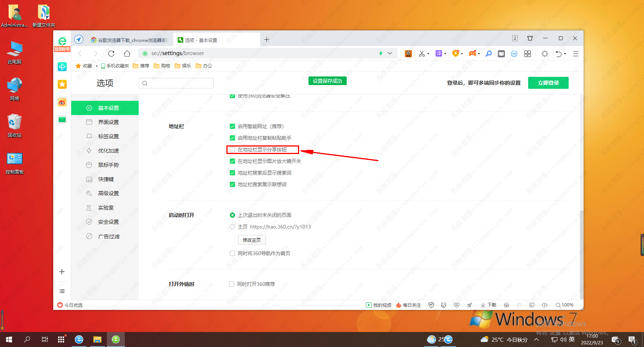Click the blue ad-block circle icon

(514, 54)
